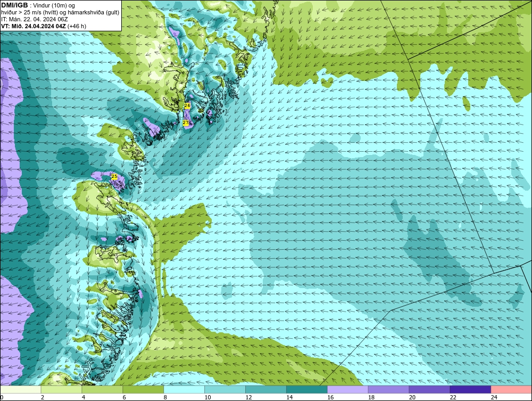Click the forecast offset text '(+46 h)'

77,26
